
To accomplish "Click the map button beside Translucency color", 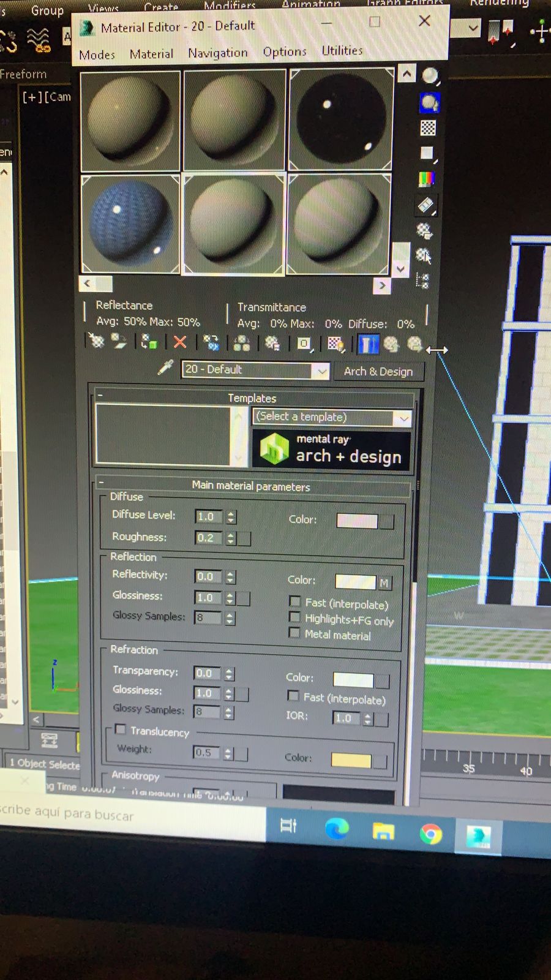I will click(380, 761).
